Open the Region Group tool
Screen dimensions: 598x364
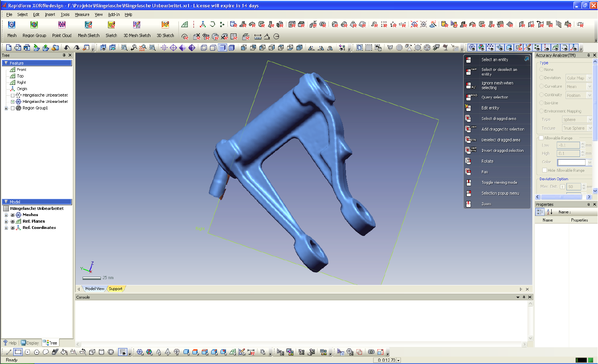pyautogui.click(x=34, y=25)
